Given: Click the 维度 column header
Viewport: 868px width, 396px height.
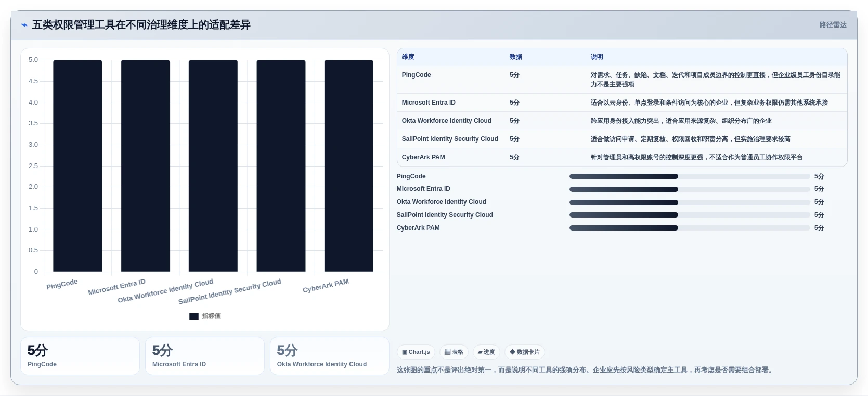Looking at the screenshot, I should 408,57.
